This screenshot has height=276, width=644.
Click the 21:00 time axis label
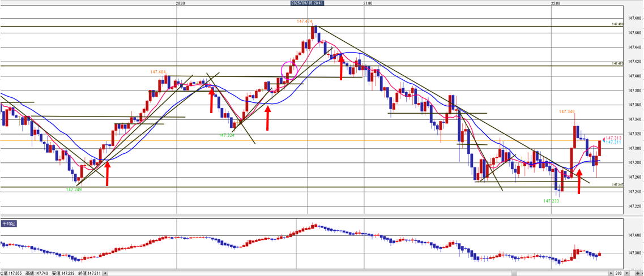[x=366, y=3]
